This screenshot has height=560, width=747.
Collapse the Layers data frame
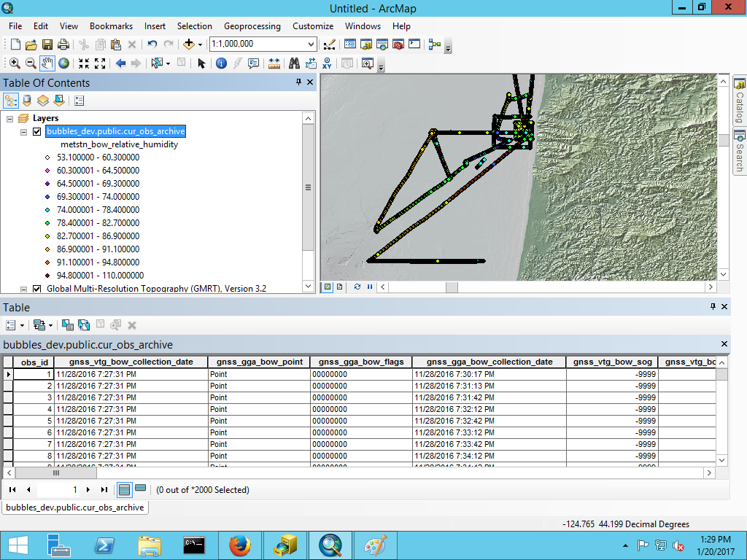(x=9, y=119)
